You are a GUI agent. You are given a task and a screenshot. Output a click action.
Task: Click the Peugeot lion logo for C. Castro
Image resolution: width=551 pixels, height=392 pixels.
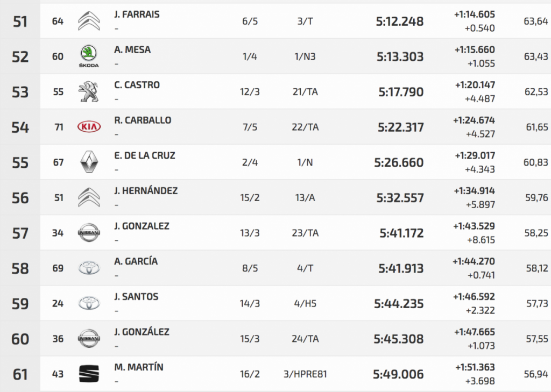(89, 92)
